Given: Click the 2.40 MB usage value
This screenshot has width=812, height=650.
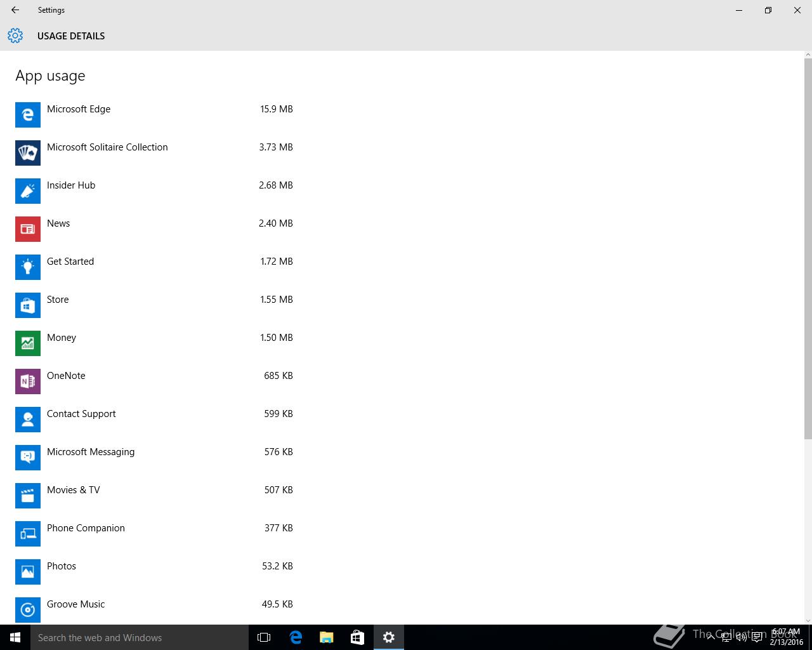Looking at the screenshot, I should (x=276, y=223).
